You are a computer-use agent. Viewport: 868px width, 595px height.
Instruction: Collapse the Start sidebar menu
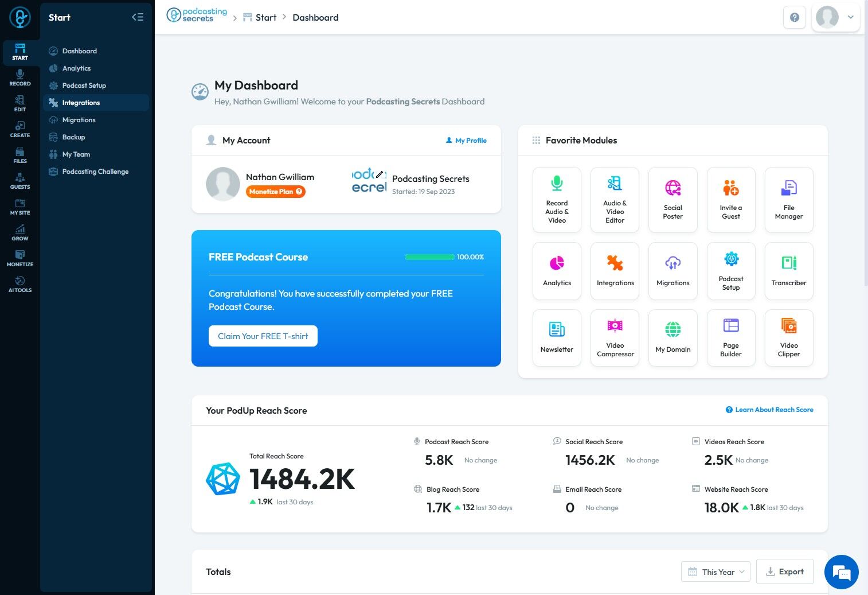(x=138, y=17)
